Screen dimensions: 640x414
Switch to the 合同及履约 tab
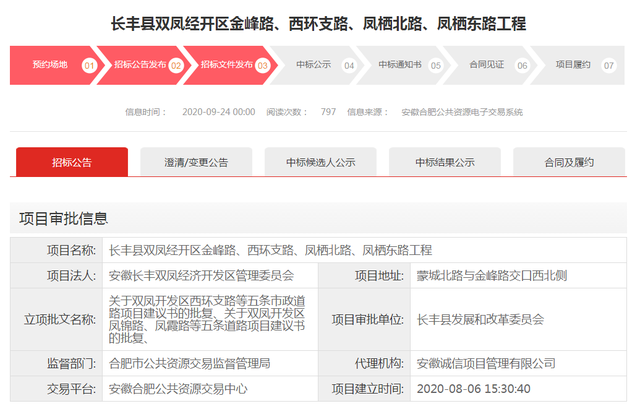pyautogui.click(x=569, y=162)
